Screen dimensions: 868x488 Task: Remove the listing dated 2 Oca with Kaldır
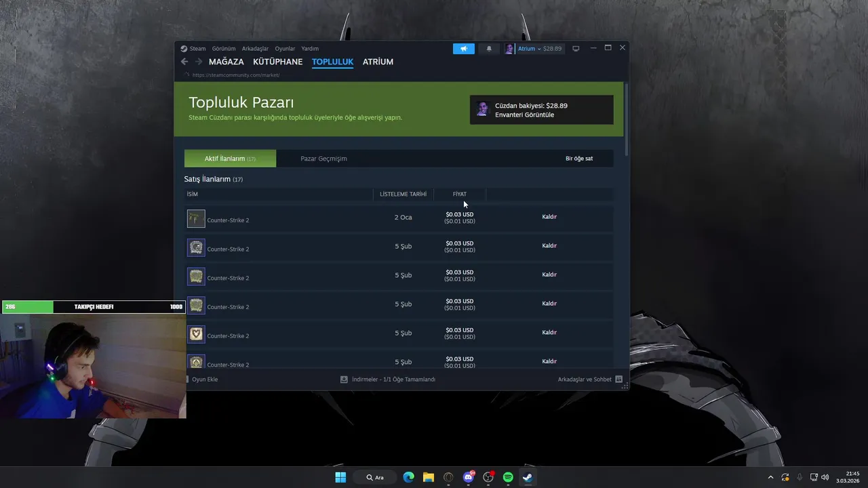(x=549, y=217)
